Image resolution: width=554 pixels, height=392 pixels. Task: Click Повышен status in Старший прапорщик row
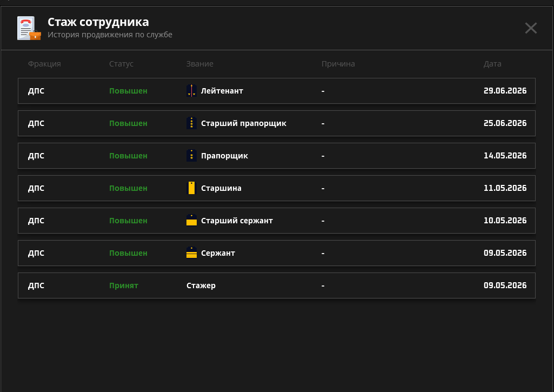128,123
